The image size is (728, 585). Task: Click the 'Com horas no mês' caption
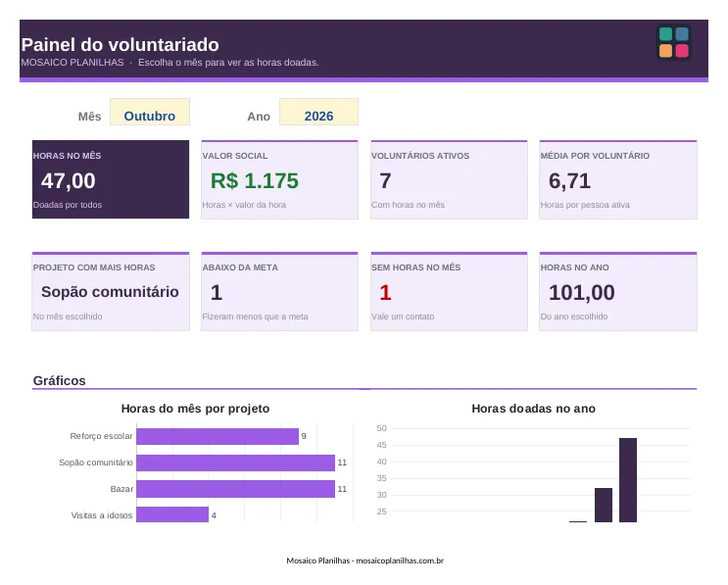click(409, 205)
